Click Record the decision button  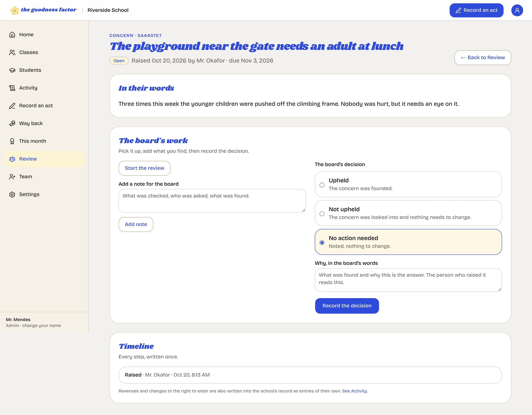pos(347,306)
